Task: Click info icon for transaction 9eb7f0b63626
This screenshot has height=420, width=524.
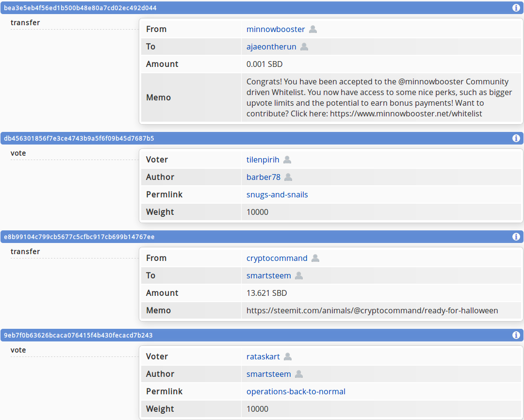Action: (x=516, y=335)
